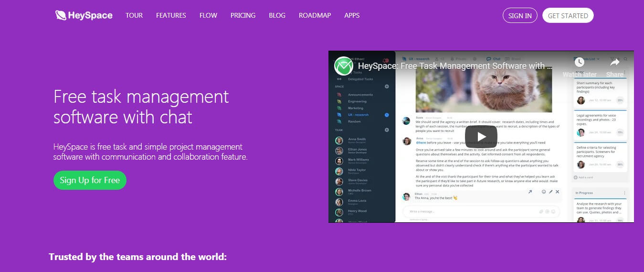This screenshot has height=272, width=644.
Task: Click the GET STARTED button
Action: click(x=568, y=16)
